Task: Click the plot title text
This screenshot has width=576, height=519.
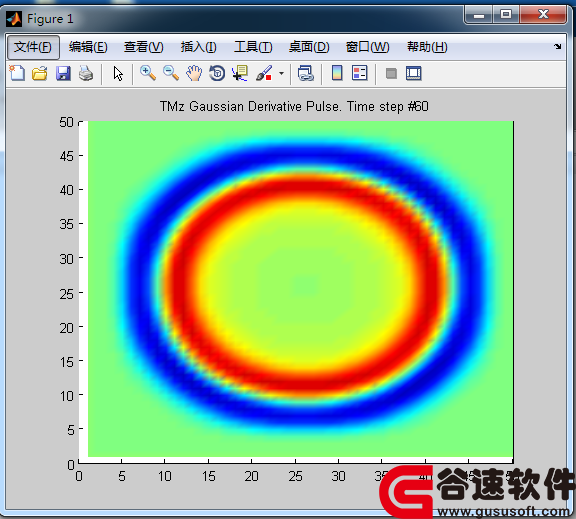Action: pyautogui.click(x=294, y=107)
